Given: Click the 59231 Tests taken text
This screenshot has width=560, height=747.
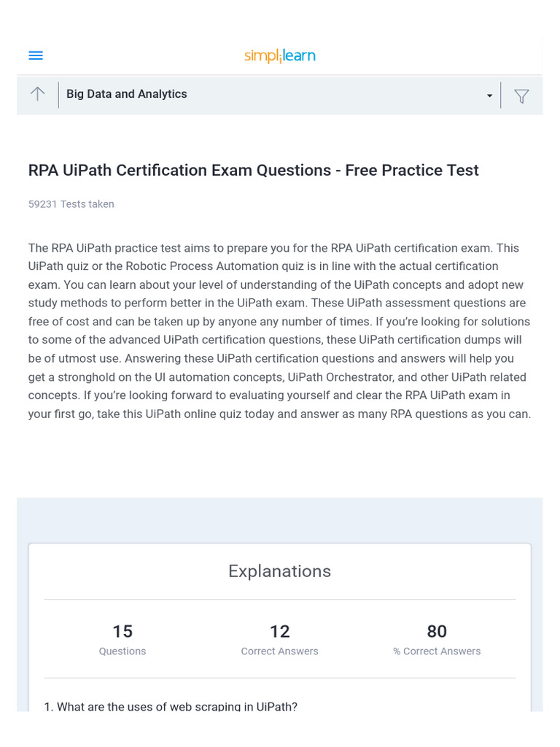Looking at the screenshot, I should pyautogui.click(x=71, y=204).
